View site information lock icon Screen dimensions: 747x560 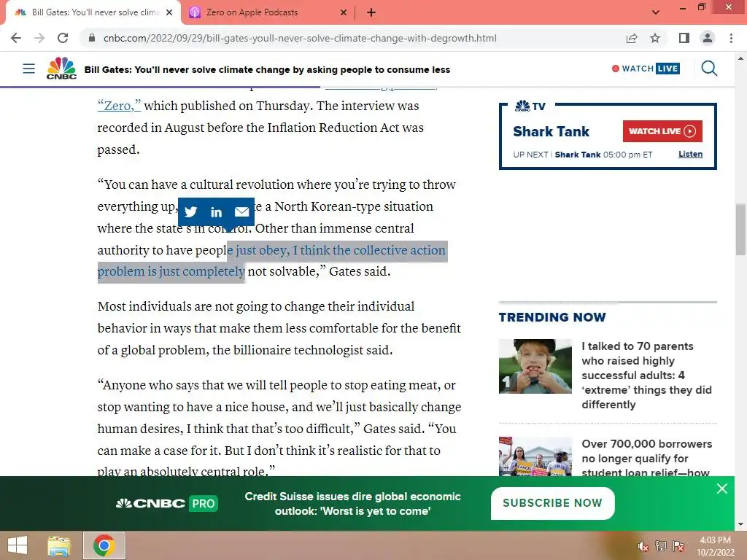pyautogui.click(x=92, y=38)
